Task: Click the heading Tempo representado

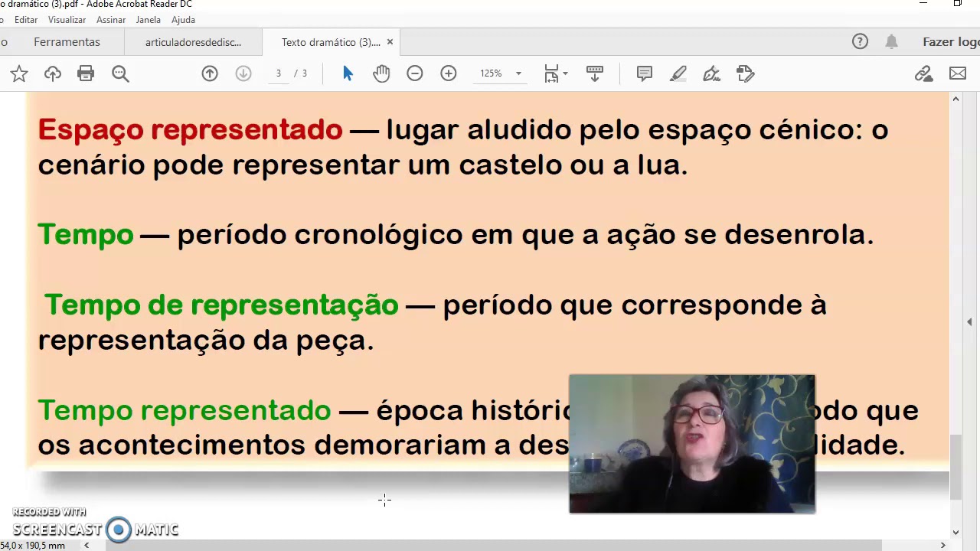Action: 185,410
